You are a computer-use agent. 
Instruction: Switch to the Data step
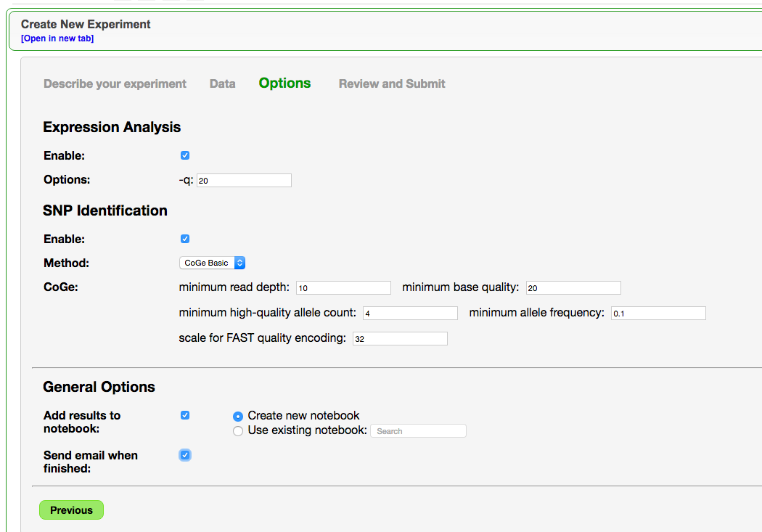point(223,83)
